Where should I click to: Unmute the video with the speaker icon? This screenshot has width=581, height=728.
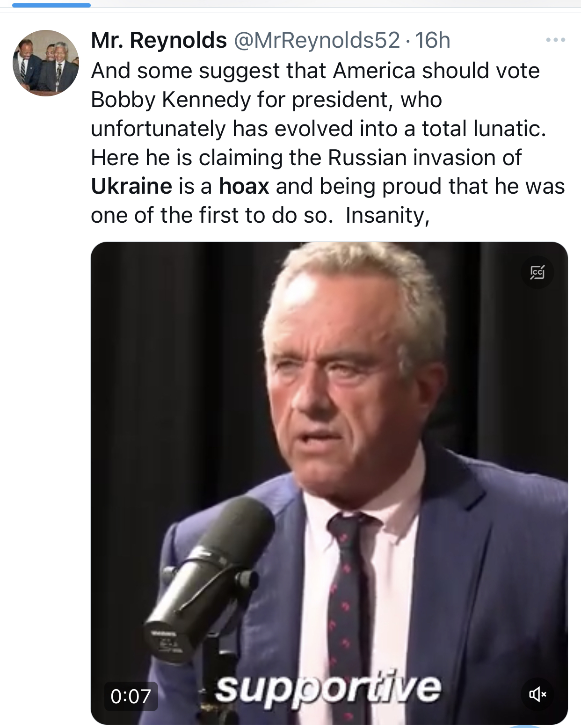[537, 694]
